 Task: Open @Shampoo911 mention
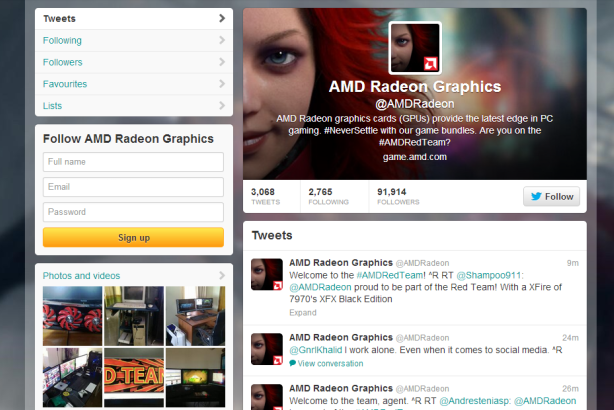pyautogui.click(x=489, y=275)
